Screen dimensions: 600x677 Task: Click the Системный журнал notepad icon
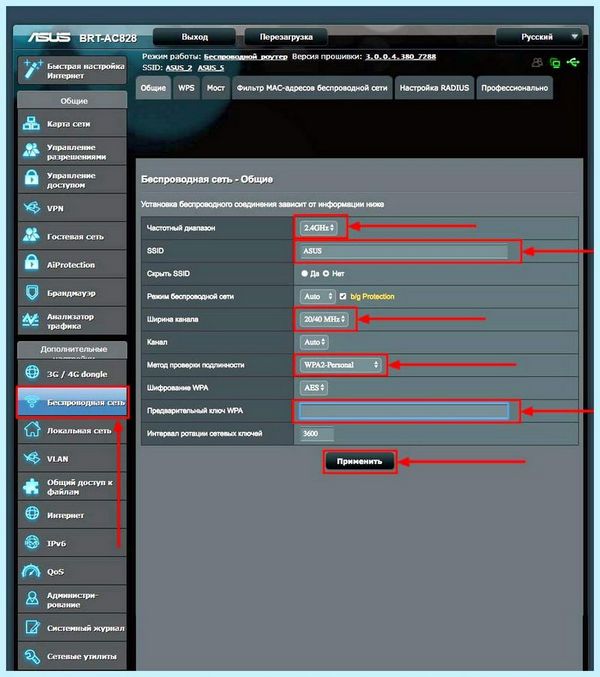tap(32, 627)
